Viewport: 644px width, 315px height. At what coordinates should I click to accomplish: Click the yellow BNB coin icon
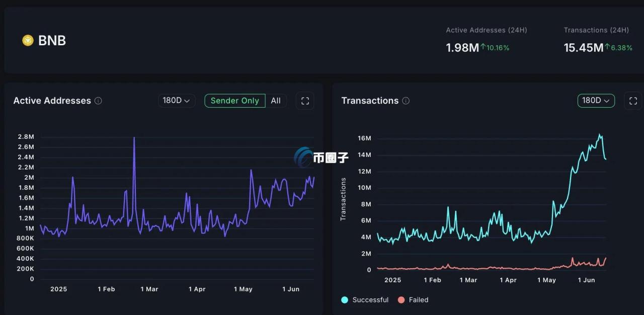[28, 40]
